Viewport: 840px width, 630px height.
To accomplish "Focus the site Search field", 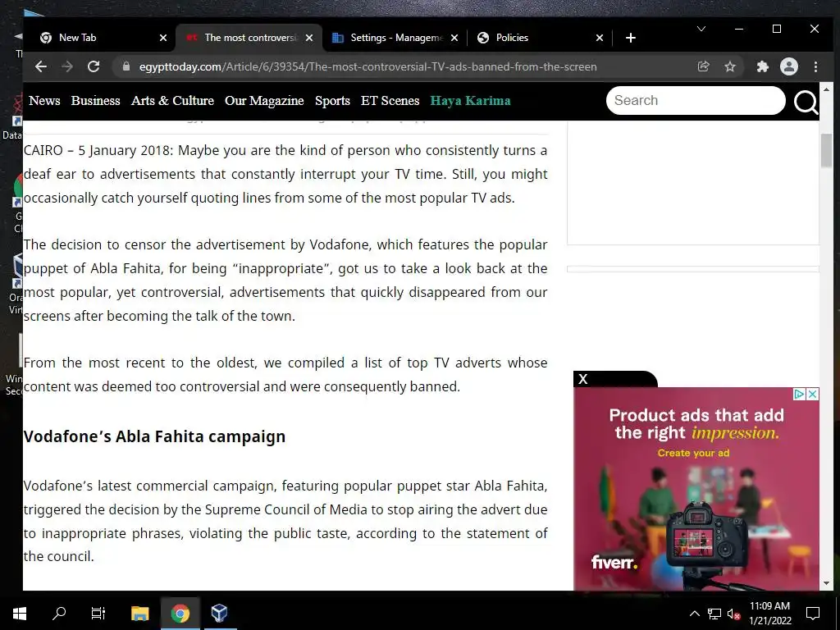I will pos(696,100).
